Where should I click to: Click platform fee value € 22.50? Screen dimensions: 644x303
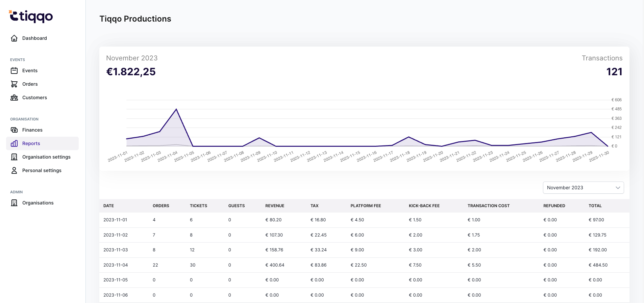tap(358, 265)
